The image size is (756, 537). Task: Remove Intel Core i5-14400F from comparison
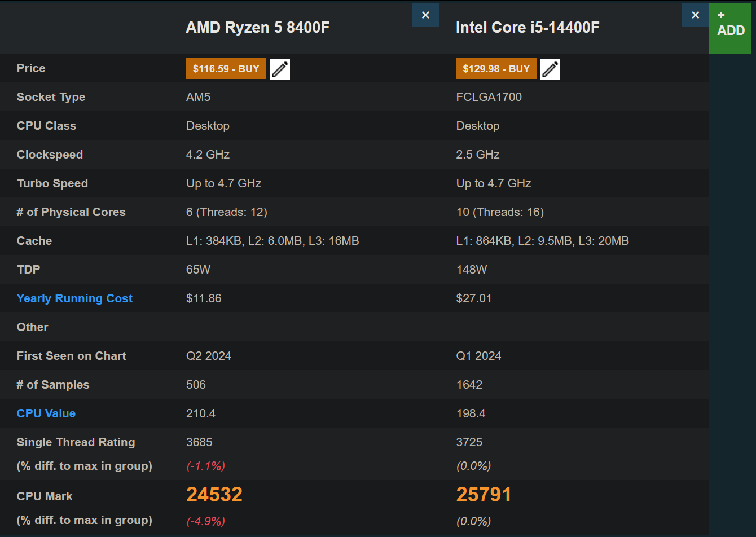click(x=696, y=15)
